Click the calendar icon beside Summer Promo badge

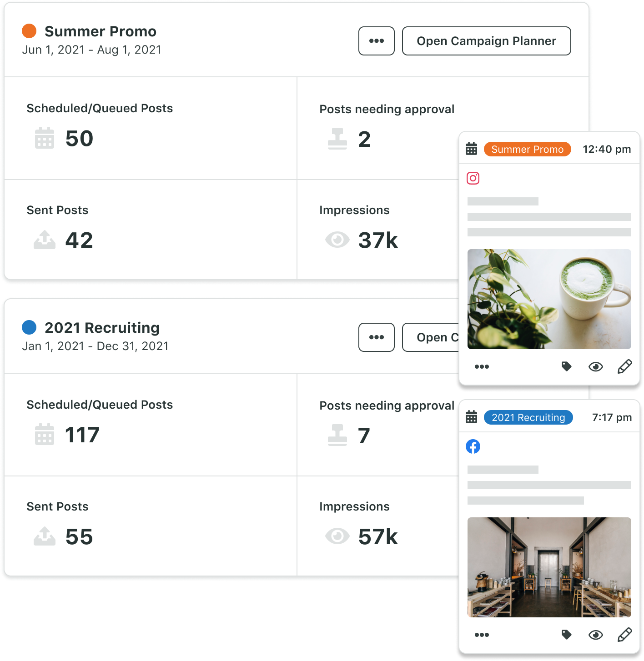(x=471, y=149)
